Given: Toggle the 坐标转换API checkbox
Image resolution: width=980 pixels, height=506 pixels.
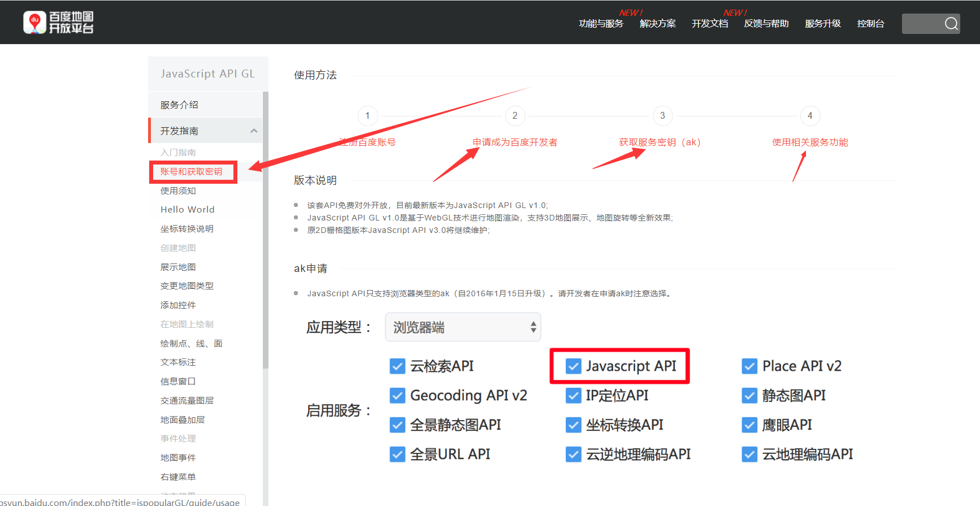Looking at the screenshot, I should [574, 425].
